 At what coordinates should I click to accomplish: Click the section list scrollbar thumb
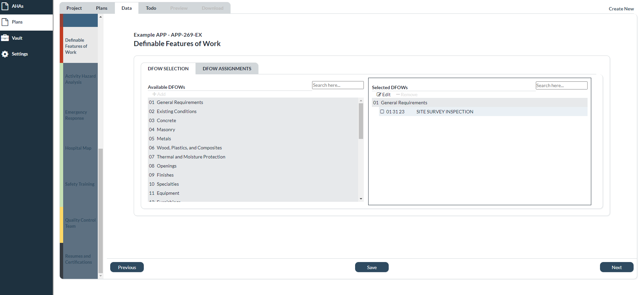(x=100, y=211)
